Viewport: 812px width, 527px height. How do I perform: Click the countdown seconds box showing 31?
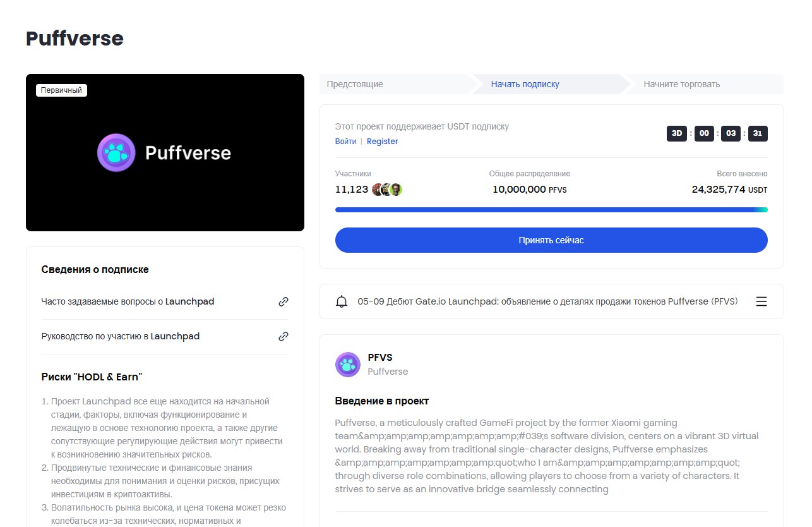point(758,133)
